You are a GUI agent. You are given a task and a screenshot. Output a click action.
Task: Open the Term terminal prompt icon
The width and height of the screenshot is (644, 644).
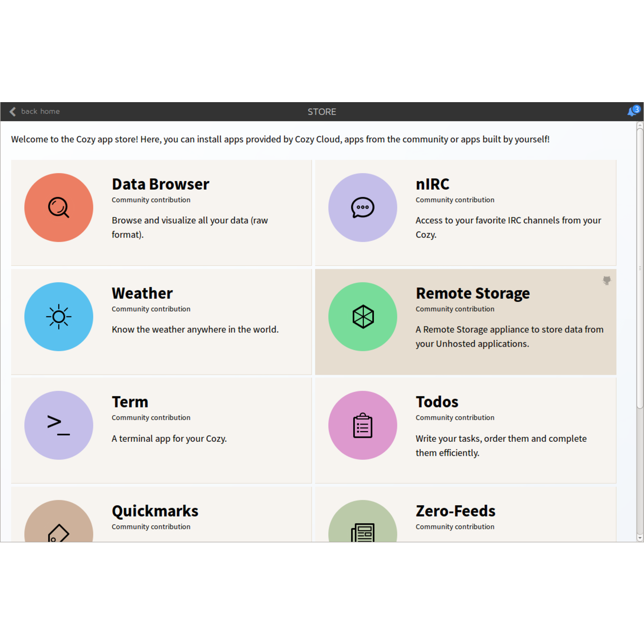tap(59, 425)
